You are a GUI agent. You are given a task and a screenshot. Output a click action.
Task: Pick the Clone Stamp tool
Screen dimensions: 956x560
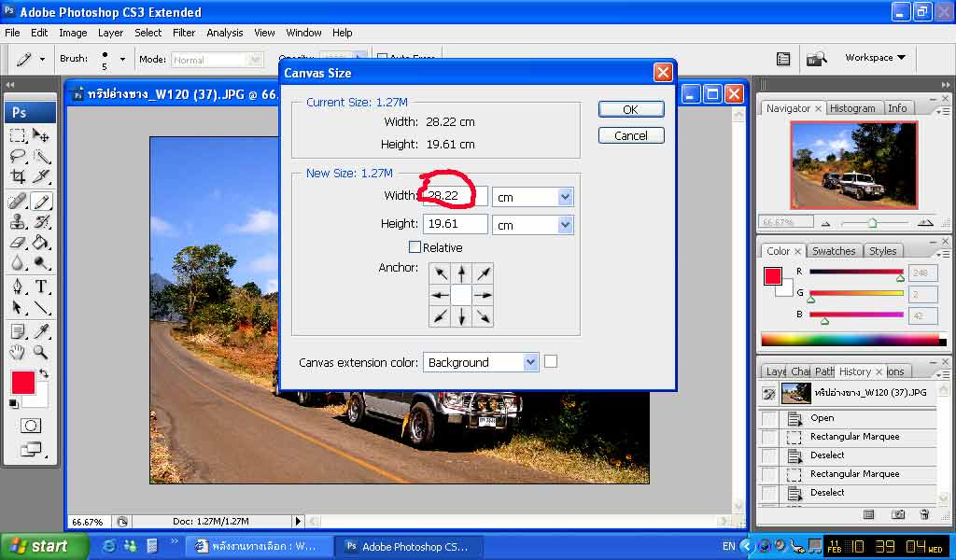tap(18, 222)
